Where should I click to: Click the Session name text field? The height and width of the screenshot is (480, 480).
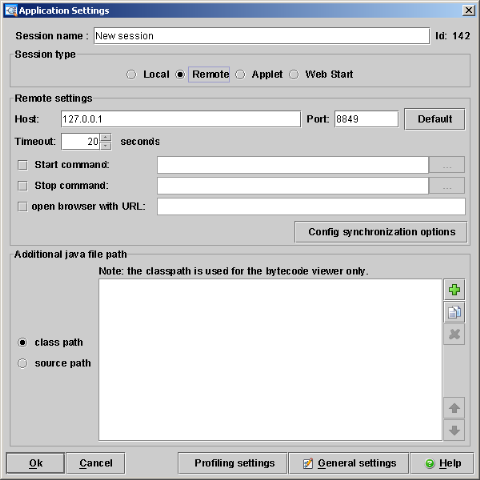click(x=262, y=36)
